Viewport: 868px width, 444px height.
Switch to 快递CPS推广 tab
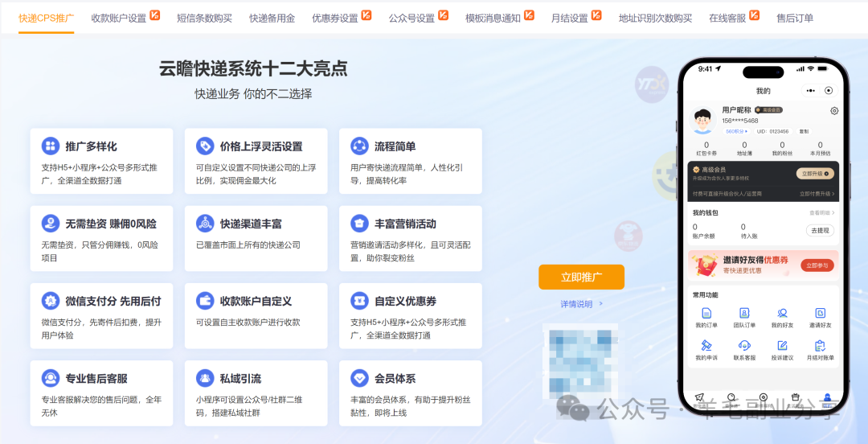click(46, 18)
